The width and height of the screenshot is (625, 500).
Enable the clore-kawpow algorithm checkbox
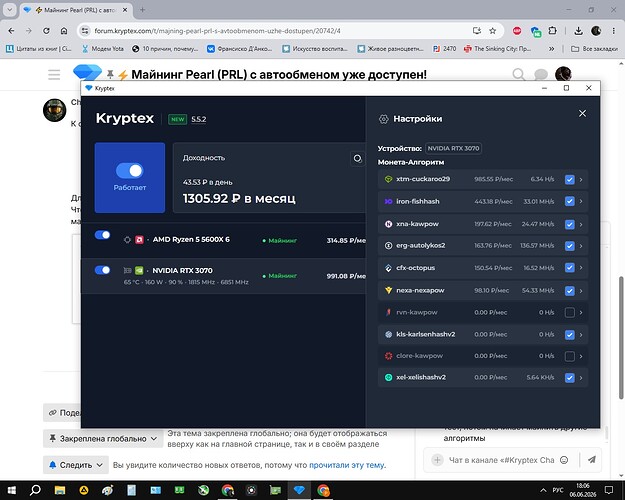pyautogui.click(x=570, y=356)
